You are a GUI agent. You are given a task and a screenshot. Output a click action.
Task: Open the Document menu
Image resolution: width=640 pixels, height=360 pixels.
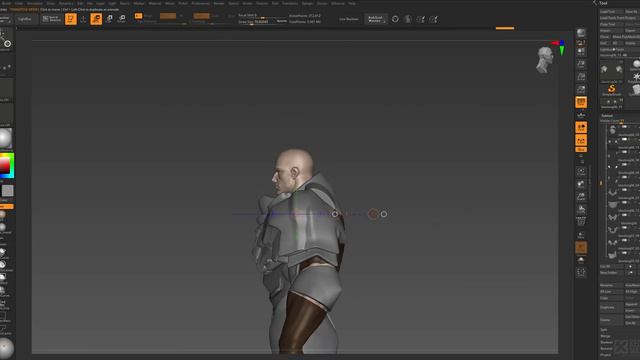pos(34,3)
